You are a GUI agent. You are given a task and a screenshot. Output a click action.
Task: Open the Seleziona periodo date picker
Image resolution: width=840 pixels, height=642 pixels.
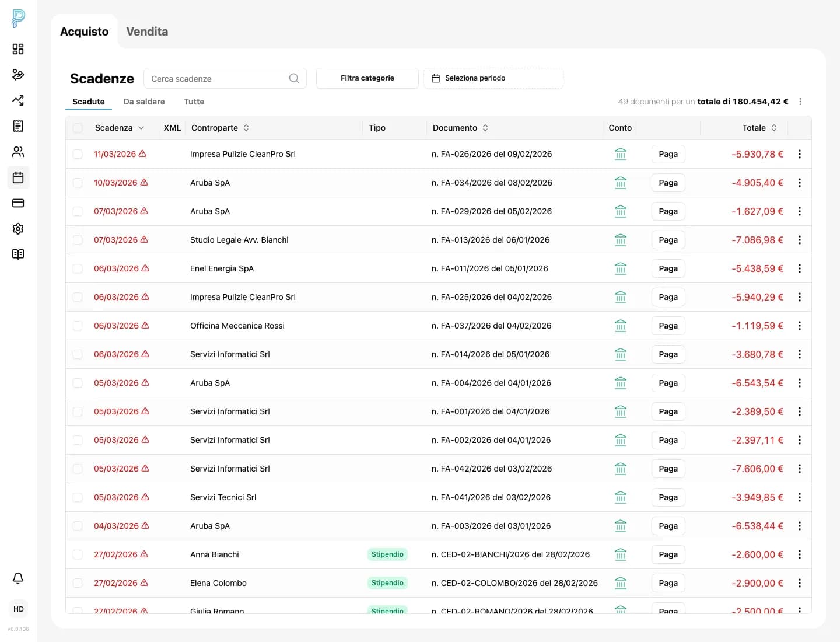pos(493,78)
